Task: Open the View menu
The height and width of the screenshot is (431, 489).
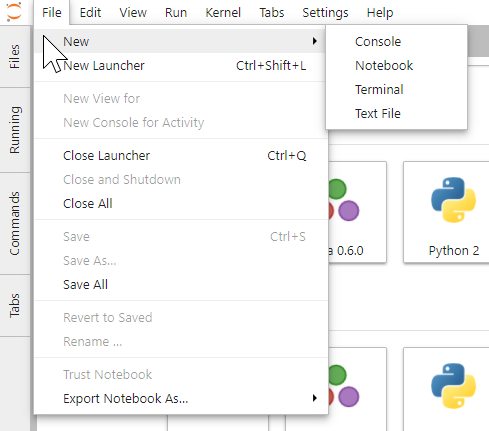Action: click(x=133, y=12)
